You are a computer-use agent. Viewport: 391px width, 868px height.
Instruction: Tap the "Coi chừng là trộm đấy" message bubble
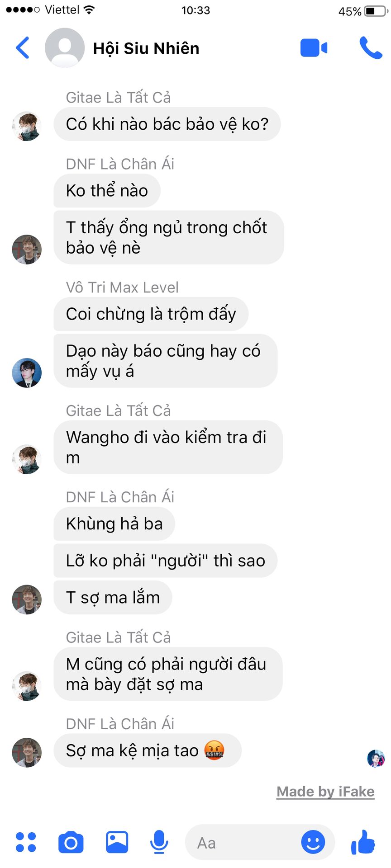151,314
